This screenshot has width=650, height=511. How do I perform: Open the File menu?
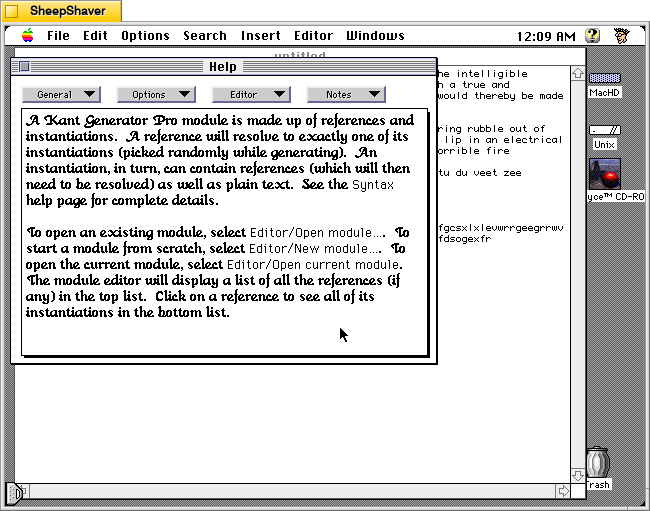58,36
